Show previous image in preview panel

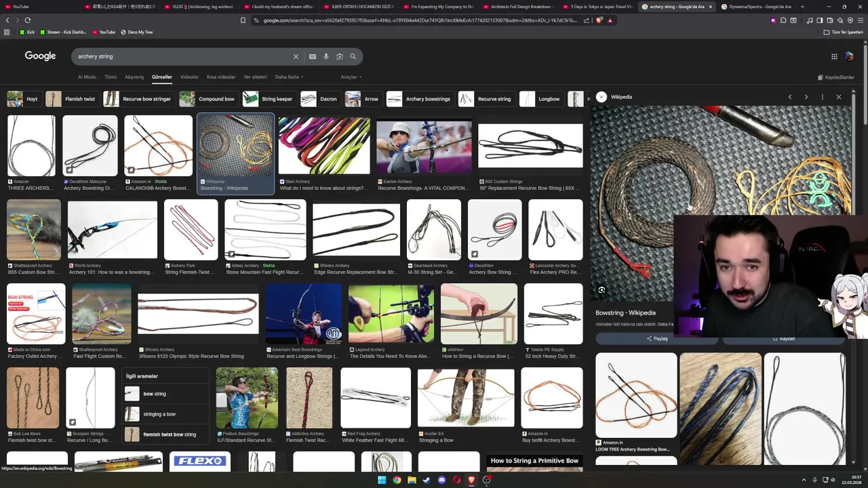click(789, 97)
